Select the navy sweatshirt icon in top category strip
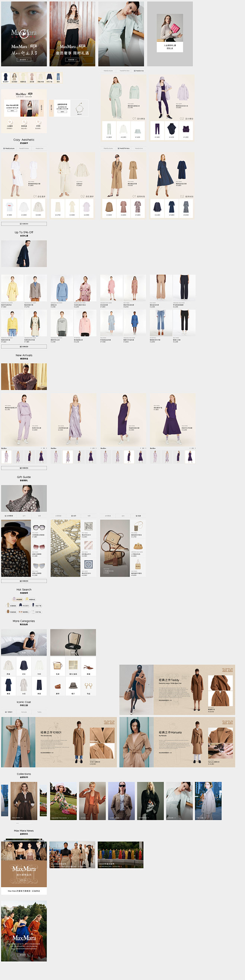245x980 pixels. [50, 78]
